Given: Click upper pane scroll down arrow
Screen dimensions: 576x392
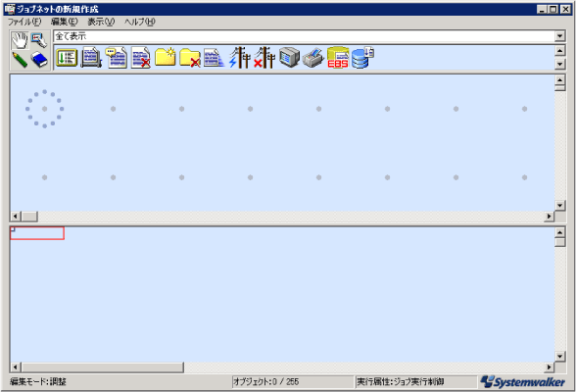Looking at the screenshot, I should (x=560, y=206).
